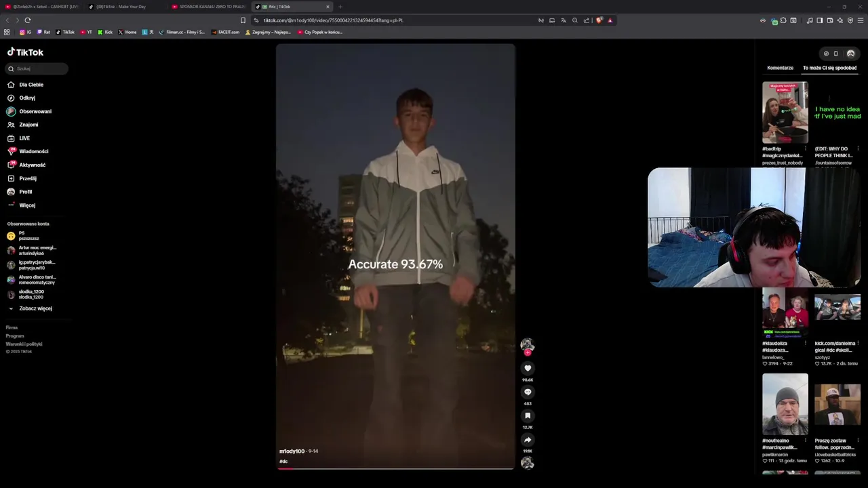Open the TikTok logo home link
Screen dimensions: 868x488
click(25, 52)
